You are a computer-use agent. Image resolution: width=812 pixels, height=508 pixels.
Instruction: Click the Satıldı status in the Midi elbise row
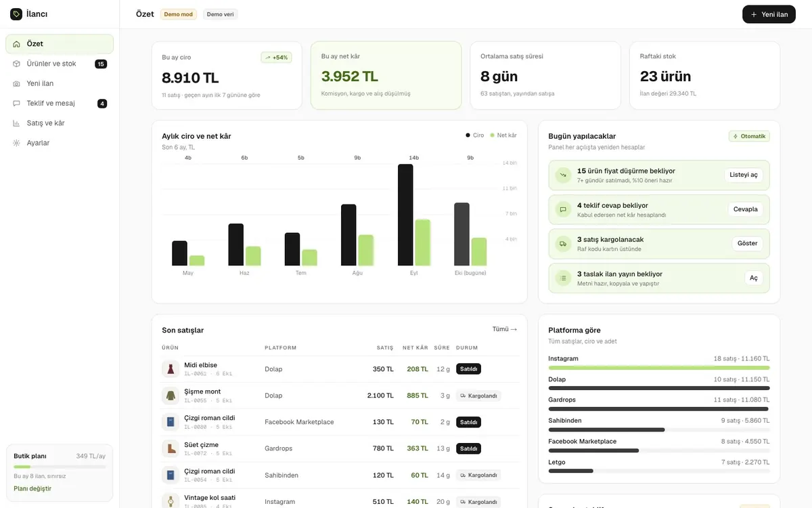[x=468, y=369]
